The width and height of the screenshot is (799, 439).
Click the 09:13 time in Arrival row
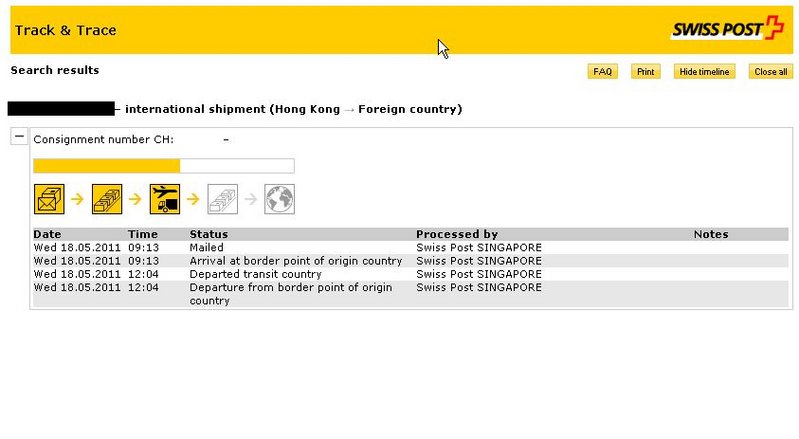point(143,261)
